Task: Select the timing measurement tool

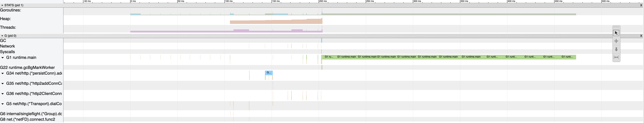Action: (x=616, y=57)
